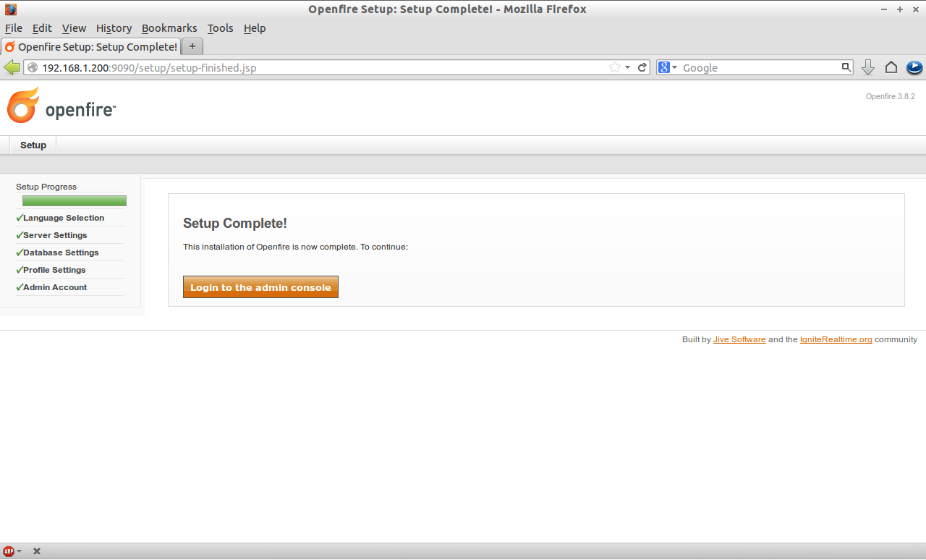Open the Tools menu
This screenshot has height=560, width=926.
point(220,28)
